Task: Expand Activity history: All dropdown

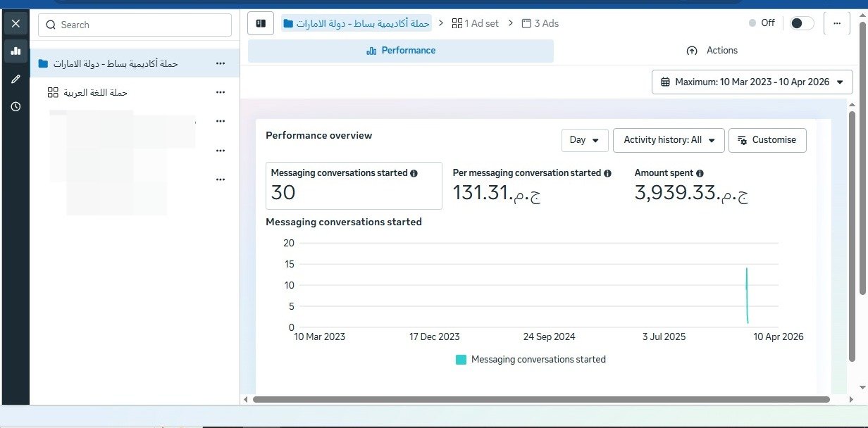Action: click(669, 140)
